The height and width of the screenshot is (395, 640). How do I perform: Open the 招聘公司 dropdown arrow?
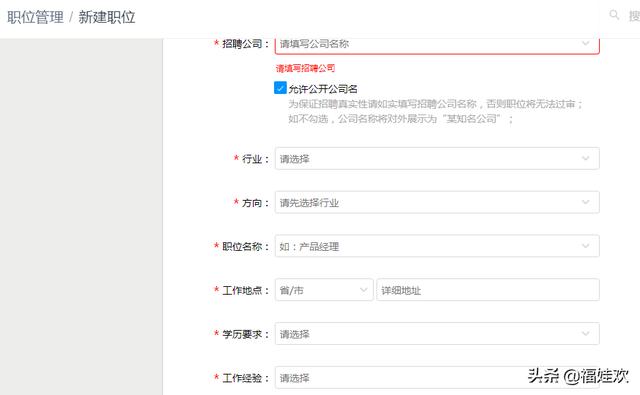585,43
